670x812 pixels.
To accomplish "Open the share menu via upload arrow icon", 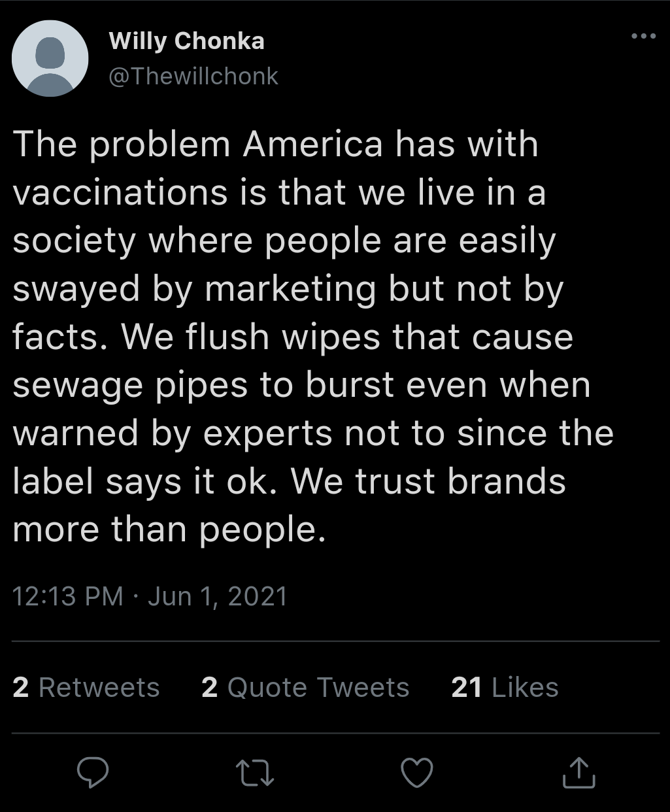I will pyautogui.click(x=578, y=775).
